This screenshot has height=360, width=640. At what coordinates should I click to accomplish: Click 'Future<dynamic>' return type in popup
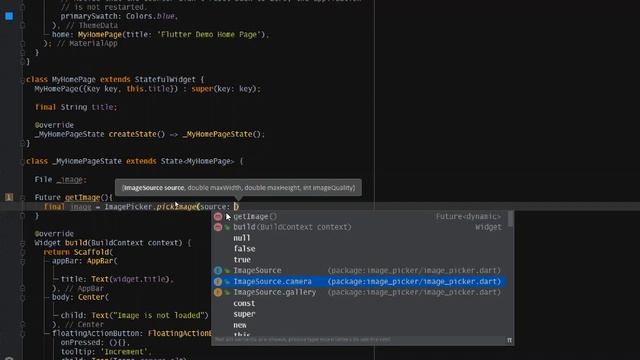pyautogui.click(x=468, y=216)
